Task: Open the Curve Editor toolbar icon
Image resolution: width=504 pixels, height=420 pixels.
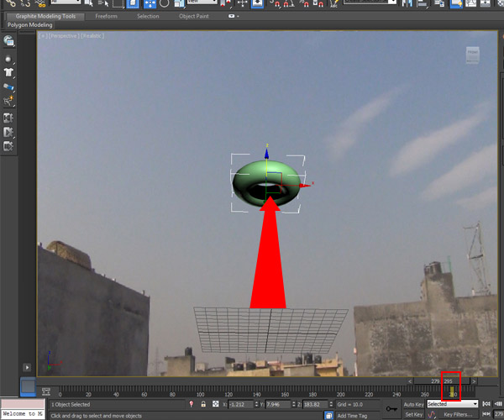Action: [x=470, y=3]
